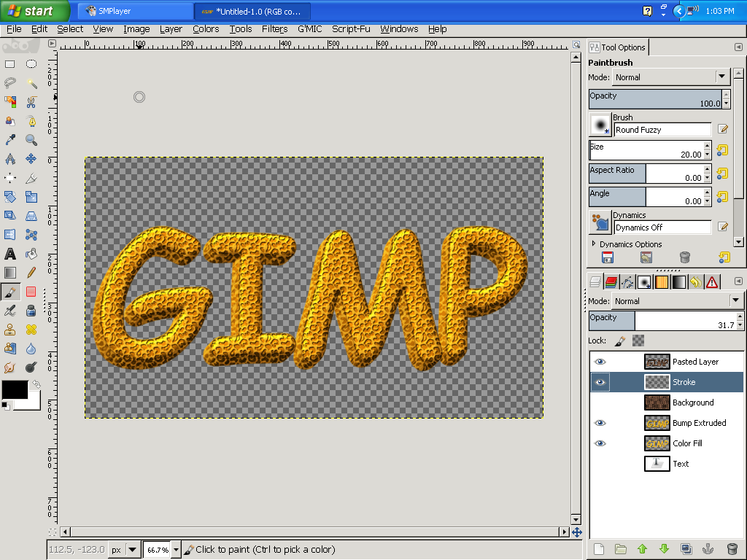
Task: Adjust the Paintbrush Opacity slider
Action: coord(656,99)
